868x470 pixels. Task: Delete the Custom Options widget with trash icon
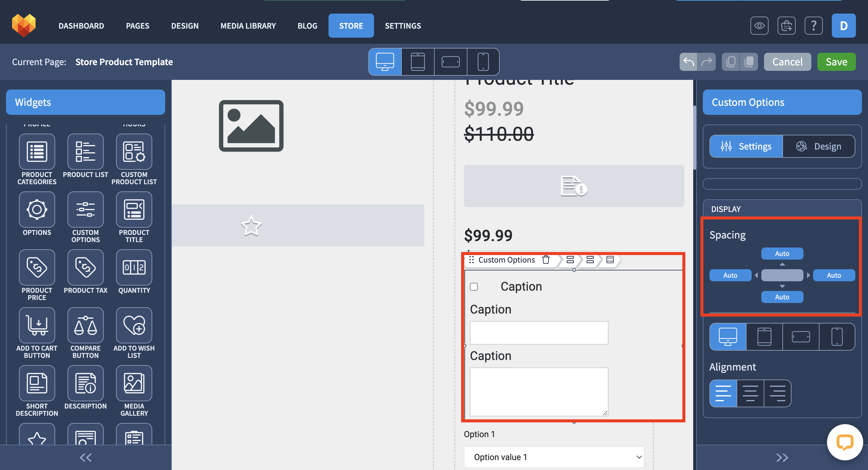coord(546,260)
